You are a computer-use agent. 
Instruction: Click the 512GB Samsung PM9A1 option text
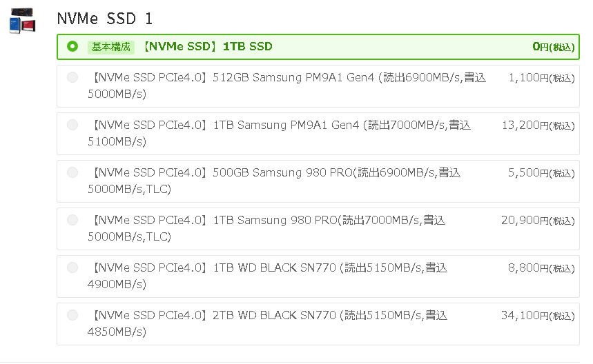[286, 85]
